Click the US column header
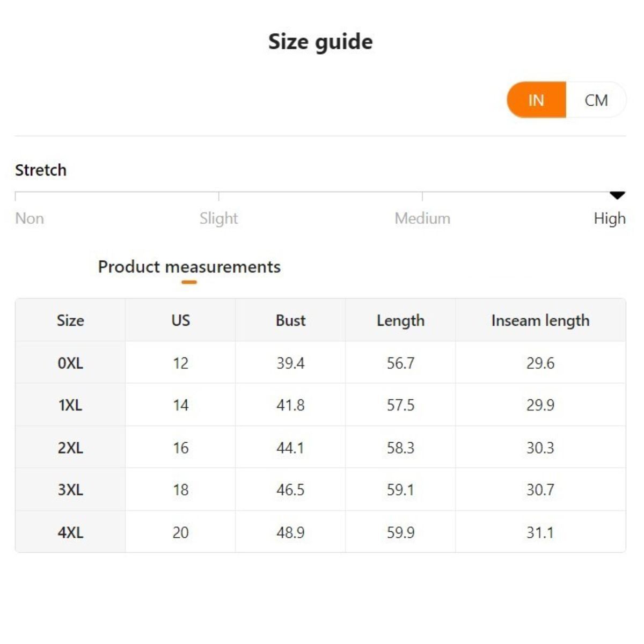 coord(180,320)
